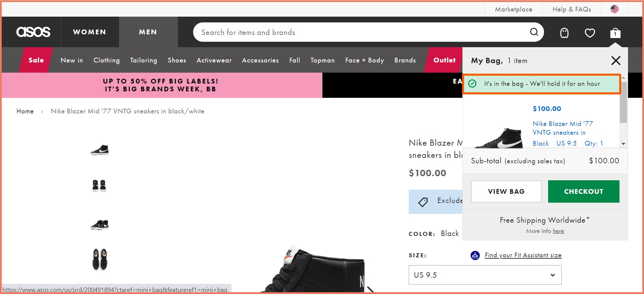The width and height of the screenshot is (644, 294).
Task: Select the first side-view sneaker thumbnail
Action: [99, 150]
